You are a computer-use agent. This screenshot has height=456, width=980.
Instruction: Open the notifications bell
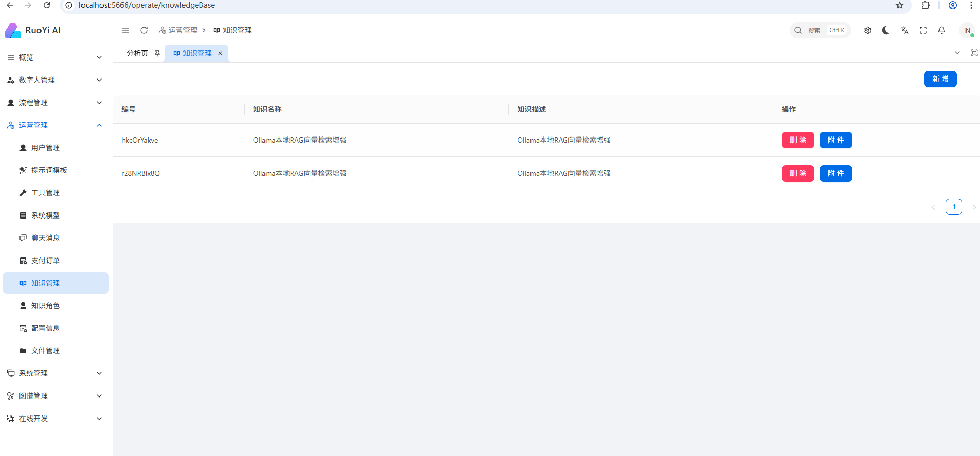(x=942, y=30)
